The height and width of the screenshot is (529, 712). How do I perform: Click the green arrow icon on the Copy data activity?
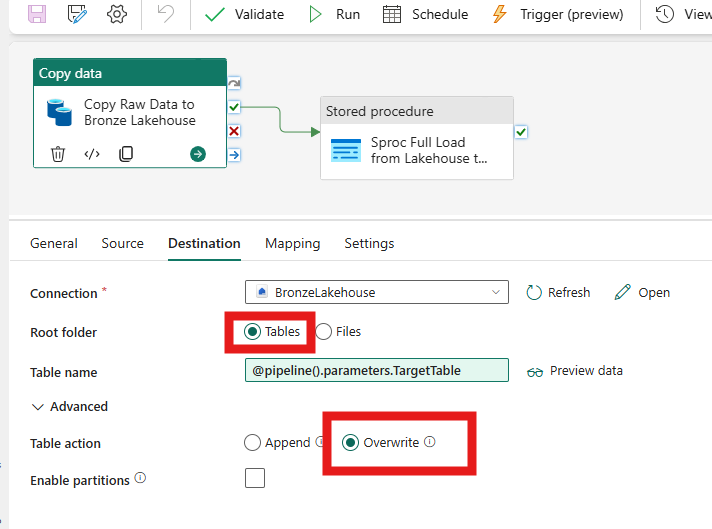tap(198, 154)
